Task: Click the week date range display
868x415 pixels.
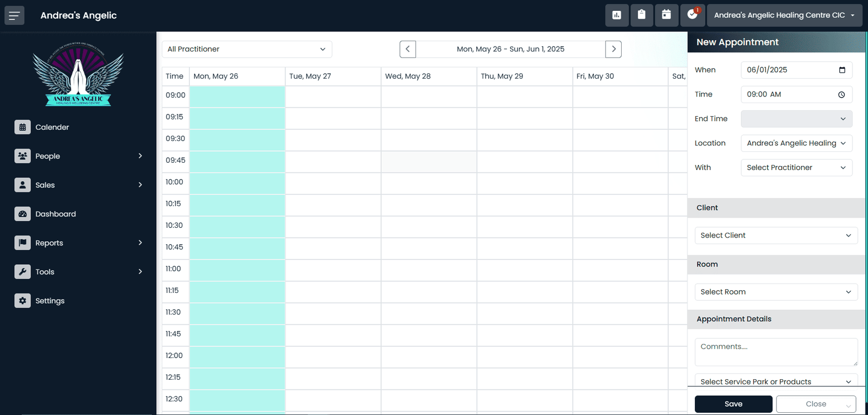Action: [x=510, y=49]
